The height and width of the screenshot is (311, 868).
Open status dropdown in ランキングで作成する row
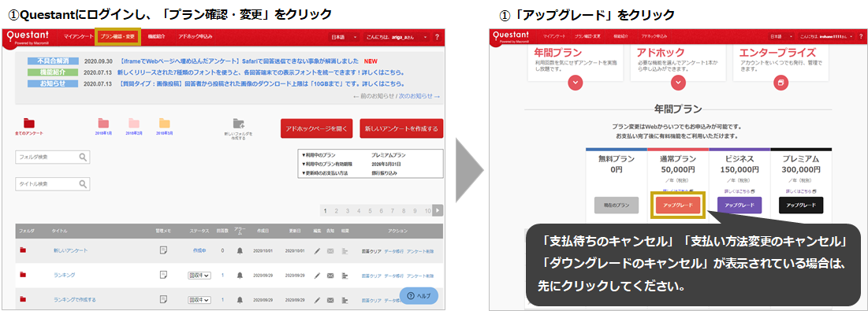coord(199,299)
